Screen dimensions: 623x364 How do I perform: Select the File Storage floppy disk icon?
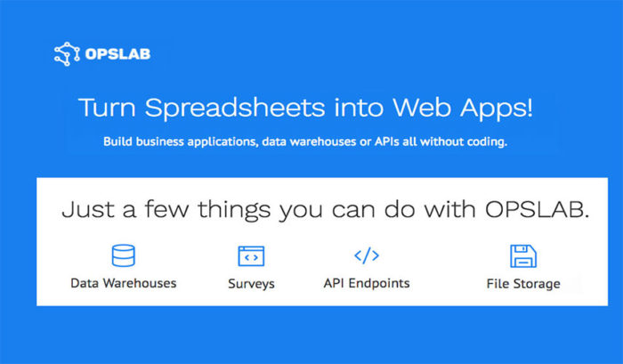[523, 256]
